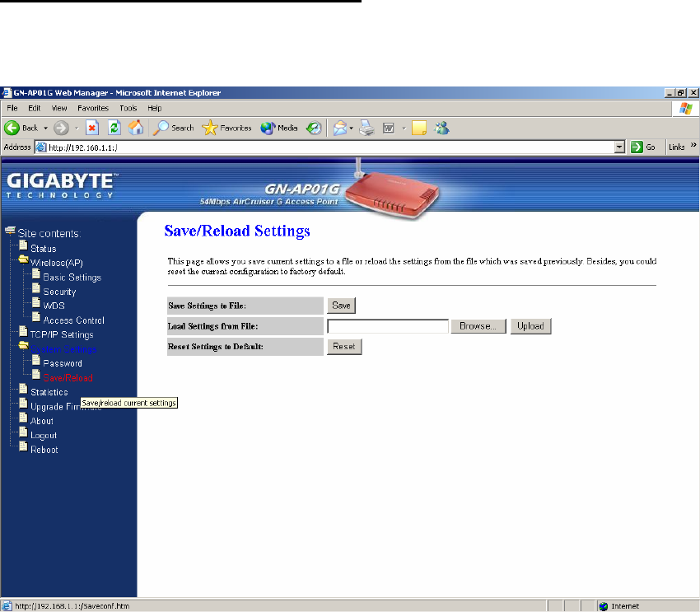
Task: Click the Browse... button
Action: (478, 326)
